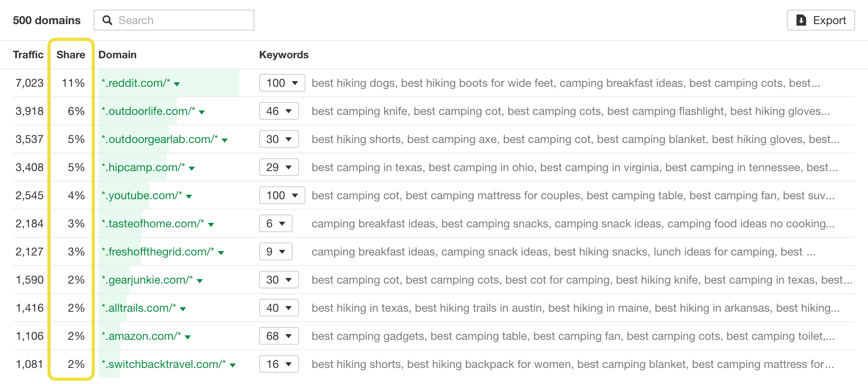Open the 6 keywords dropdown for tasteofhome.com
868x384 pixels.
click(276, 223)
